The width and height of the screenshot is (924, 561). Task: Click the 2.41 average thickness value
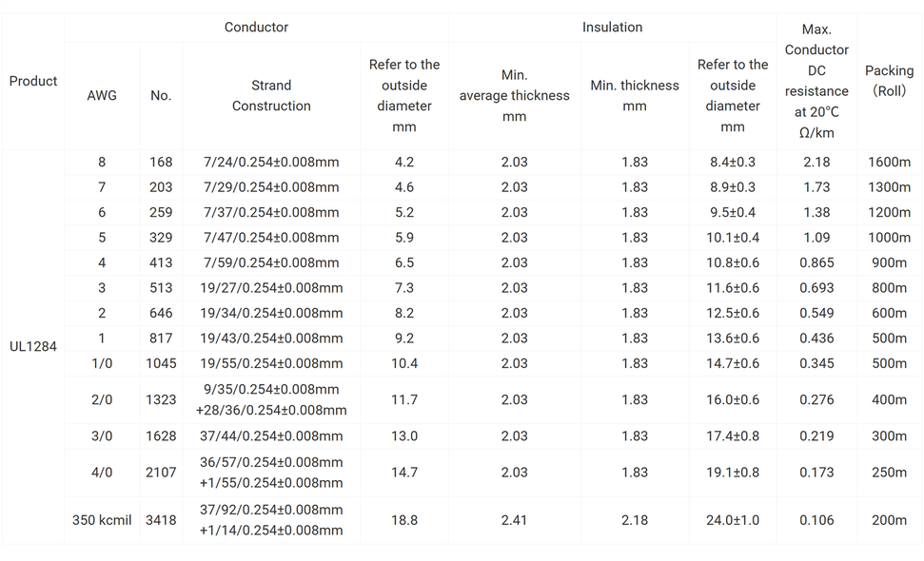[x=514, y=520]
